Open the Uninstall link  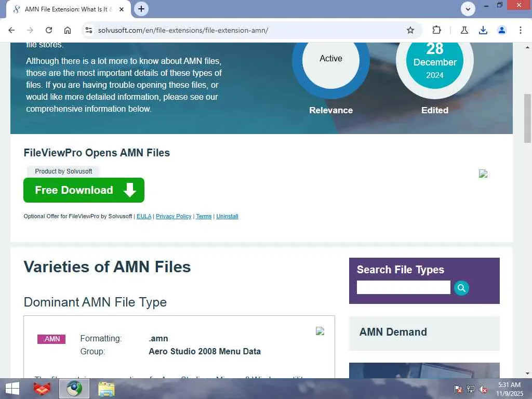pos(227,216)
